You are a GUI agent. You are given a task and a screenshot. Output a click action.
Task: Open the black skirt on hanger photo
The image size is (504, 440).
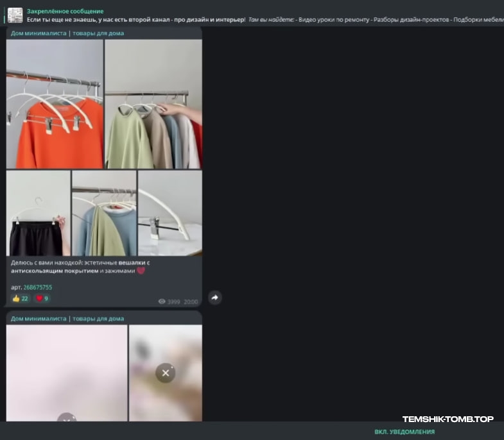(39, 213)
